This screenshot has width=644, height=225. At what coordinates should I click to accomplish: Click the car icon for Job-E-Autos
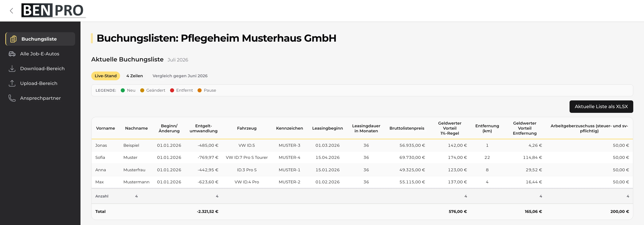[12, 54]
